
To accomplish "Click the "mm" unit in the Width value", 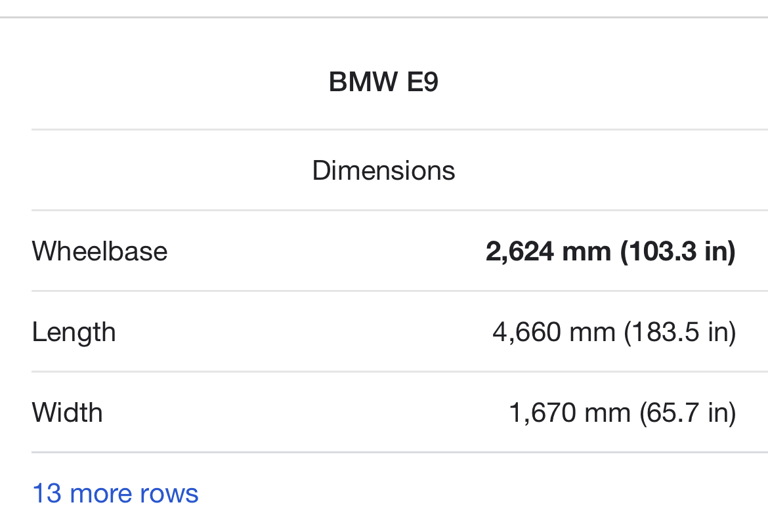I will [607, 413].
